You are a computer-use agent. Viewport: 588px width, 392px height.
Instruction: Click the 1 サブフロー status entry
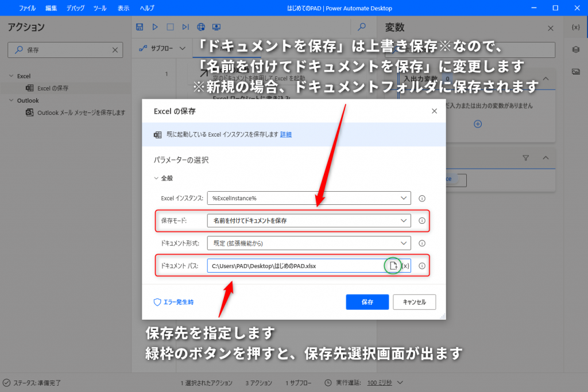point(299,383)
